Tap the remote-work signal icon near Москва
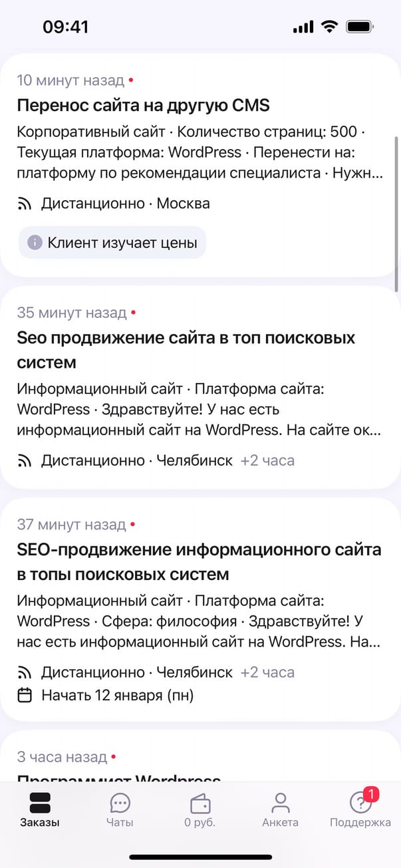 pyautogui.click(x=25, y=204)
